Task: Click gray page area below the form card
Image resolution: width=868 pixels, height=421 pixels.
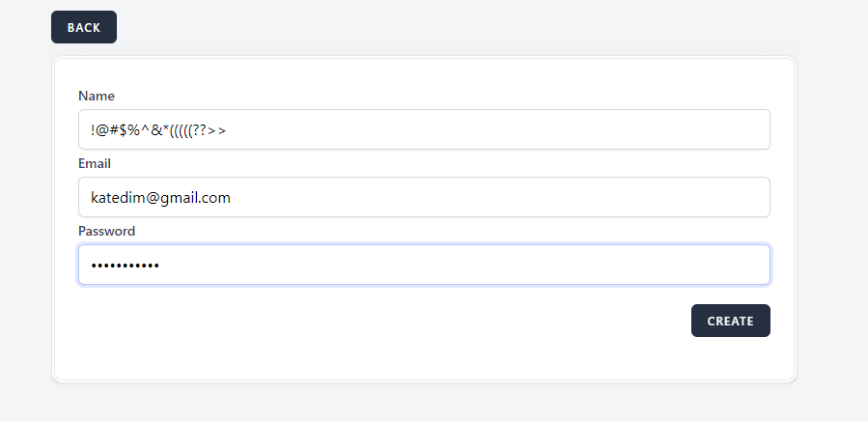Action: (425, 404)
